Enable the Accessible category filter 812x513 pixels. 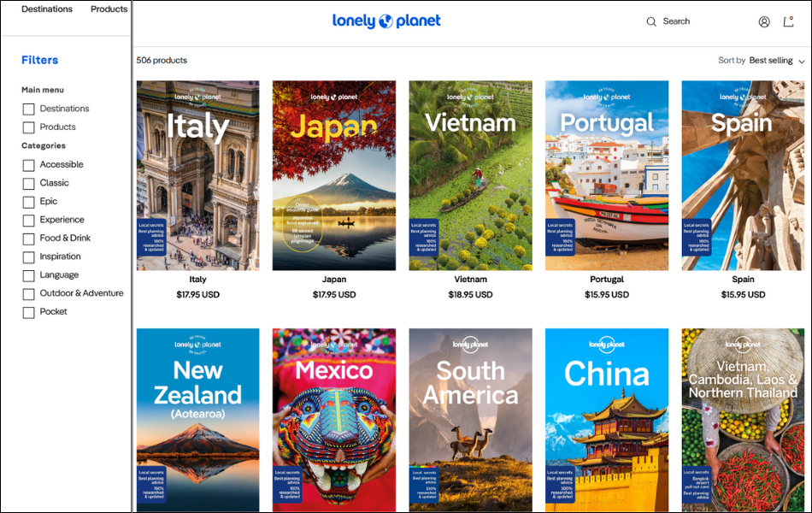tap(29, 165)
